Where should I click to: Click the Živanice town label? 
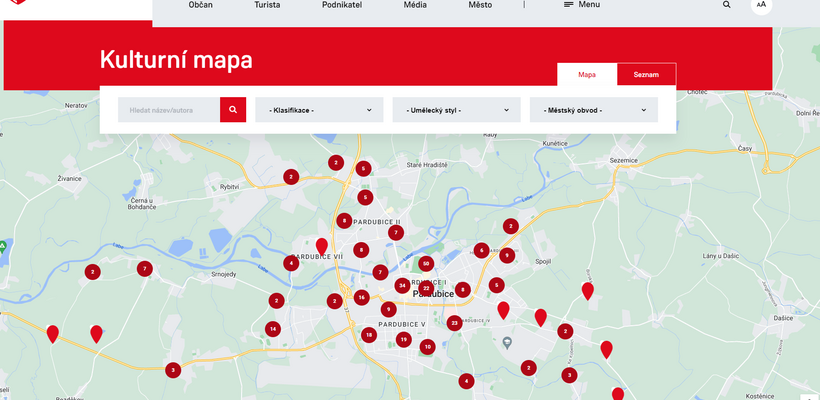click(x=70, y=179)
